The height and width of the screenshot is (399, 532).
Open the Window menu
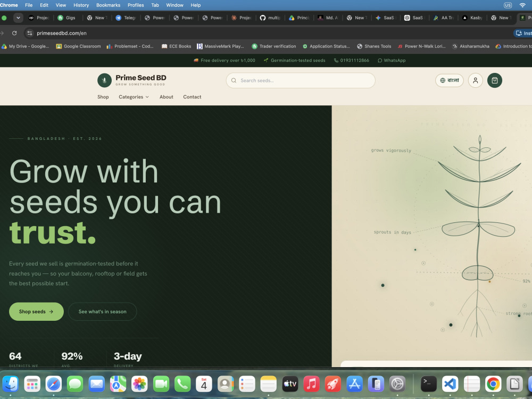pyautogui.click(x=174, y=5)
